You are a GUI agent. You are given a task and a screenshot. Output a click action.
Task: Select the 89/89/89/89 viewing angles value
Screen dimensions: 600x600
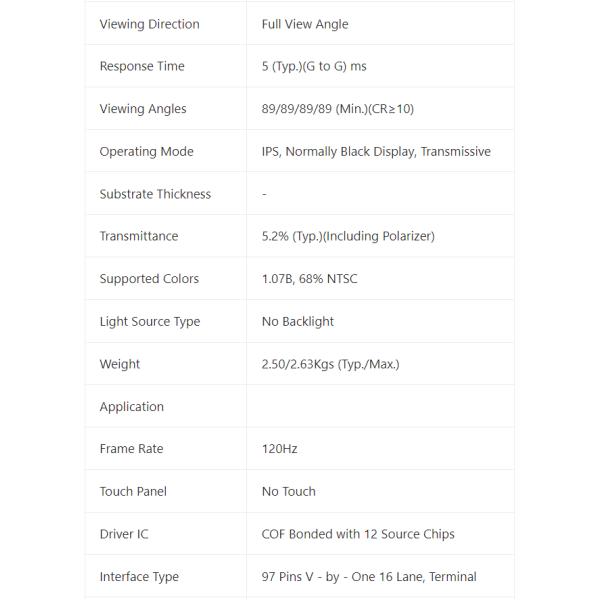click(337, 109)
